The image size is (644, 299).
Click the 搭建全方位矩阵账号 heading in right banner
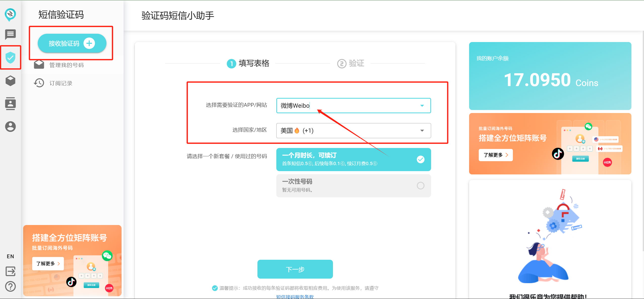pyautogui.click(x=513, y=138)
